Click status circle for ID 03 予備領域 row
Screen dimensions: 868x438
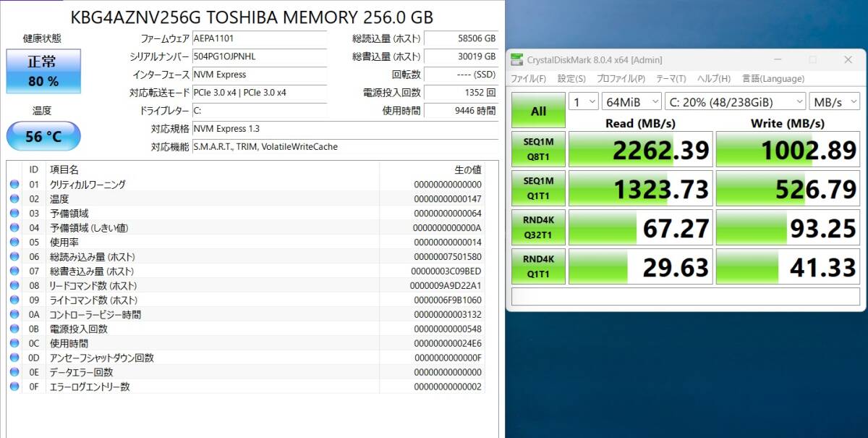(14, 214)
